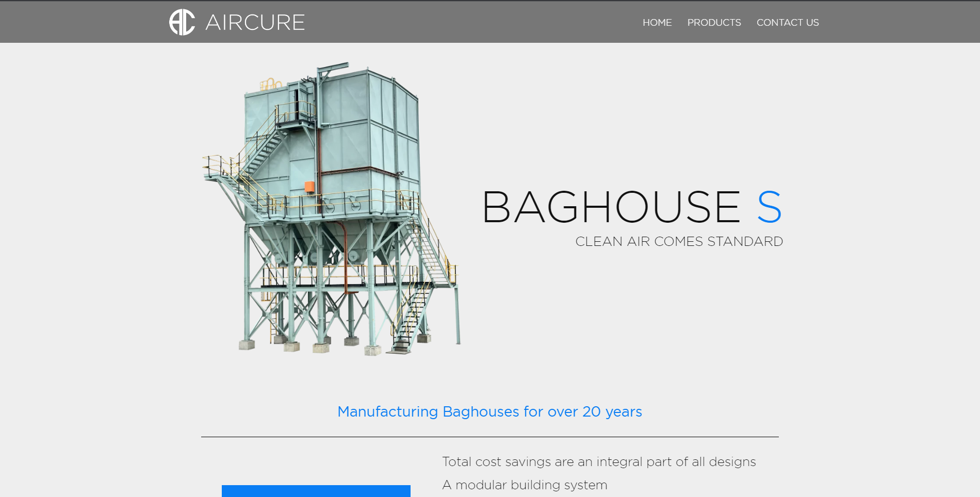Click the A modular building system line
Viewport: 980px width, 497px height.
[x=525, y=485]
